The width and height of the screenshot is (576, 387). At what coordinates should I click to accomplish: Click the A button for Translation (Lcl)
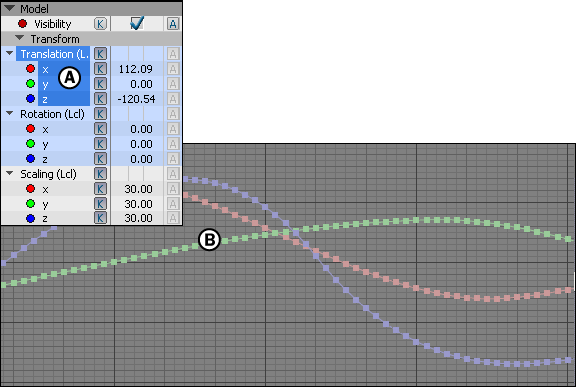coord(173,54)
